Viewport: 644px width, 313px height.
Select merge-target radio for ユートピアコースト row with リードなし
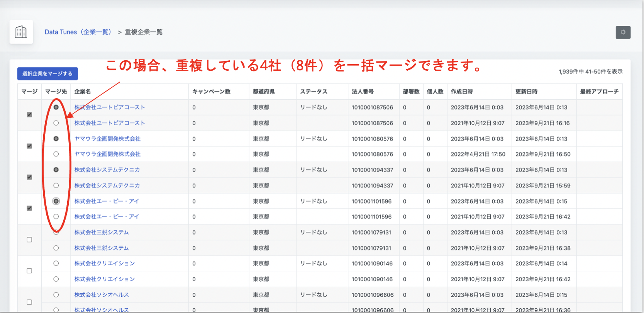point(56,107)
